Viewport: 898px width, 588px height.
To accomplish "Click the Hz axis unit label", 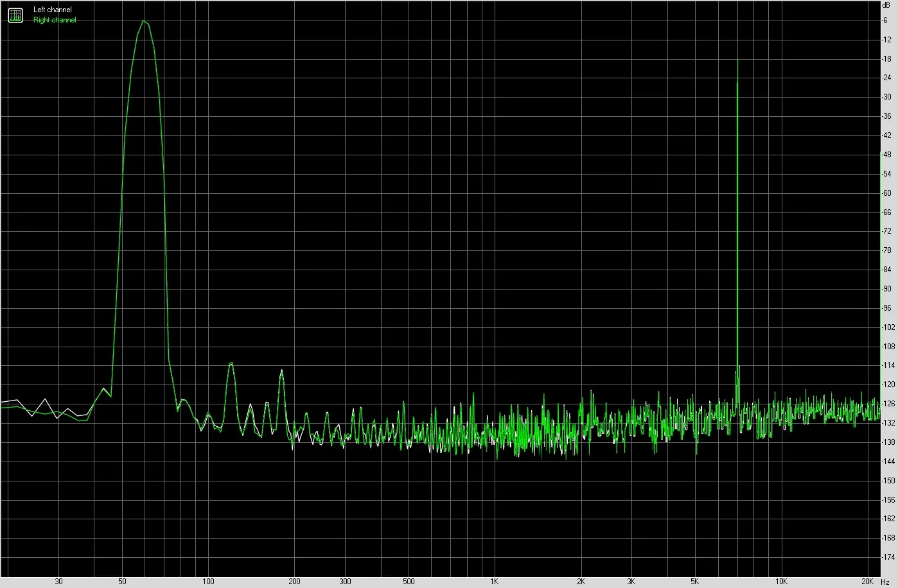I will click(885, 582).
